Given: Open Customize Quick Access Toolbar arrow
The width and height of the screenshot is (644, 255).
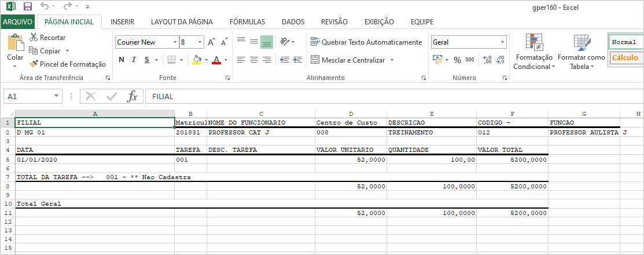Looking at the screenshot, I should pyautogui.click(x=87, y=7).
